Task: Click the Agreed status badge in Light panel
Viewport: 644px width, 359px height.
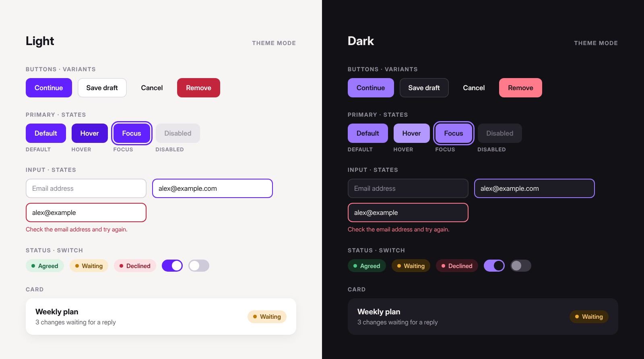Action: coord(45,266)
